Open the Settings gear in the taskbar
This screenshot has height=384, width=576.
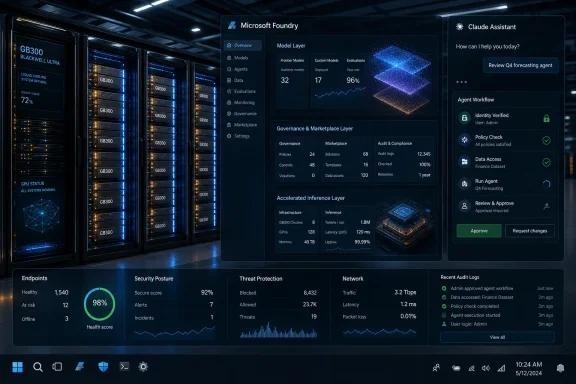coord(143,366)
